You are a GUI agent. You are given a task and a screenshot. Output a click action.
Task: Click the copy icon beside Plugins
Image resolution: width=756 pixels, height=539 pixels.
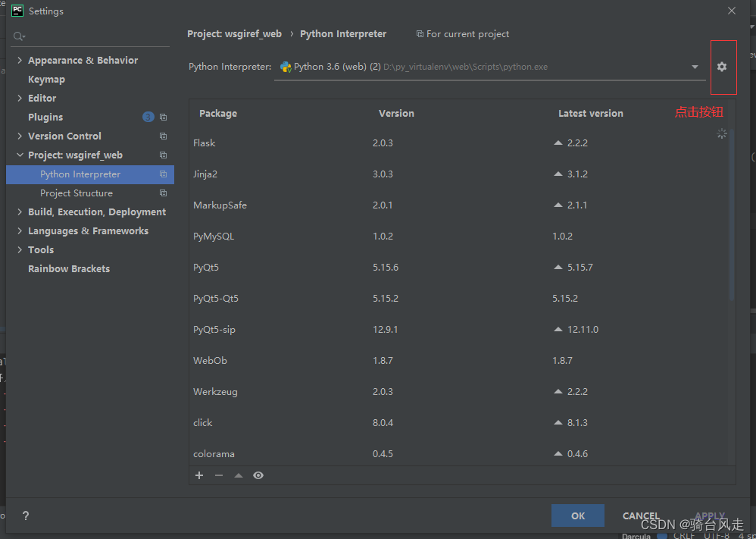[164, 118]
